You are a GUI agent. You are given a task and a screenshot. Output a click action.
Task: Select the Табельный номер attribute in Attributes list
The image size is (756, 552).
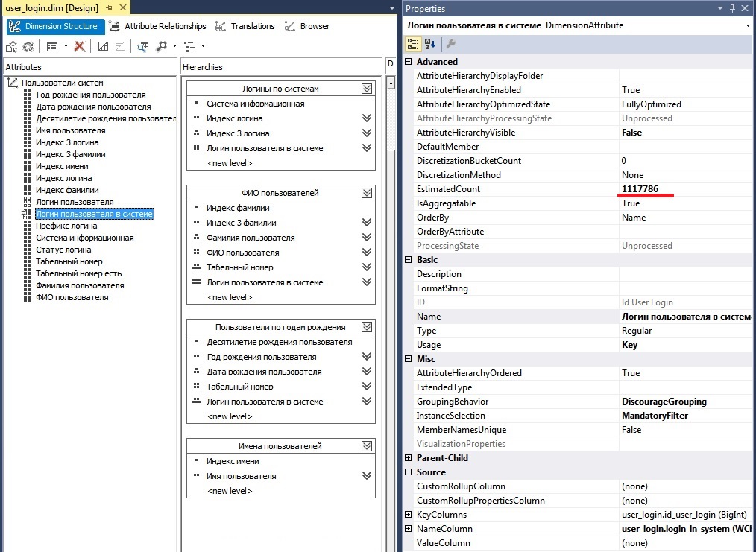[67, 261]
